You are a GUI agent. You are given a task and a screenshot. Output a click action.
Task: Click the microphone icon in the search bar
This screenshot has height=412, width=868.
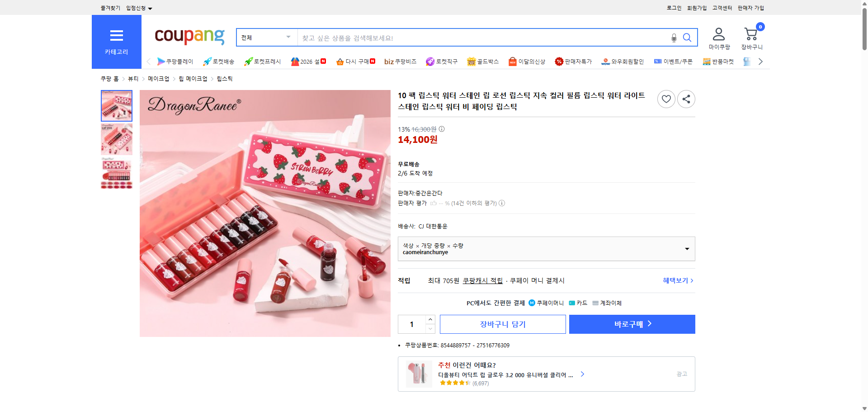coord(674,38)
